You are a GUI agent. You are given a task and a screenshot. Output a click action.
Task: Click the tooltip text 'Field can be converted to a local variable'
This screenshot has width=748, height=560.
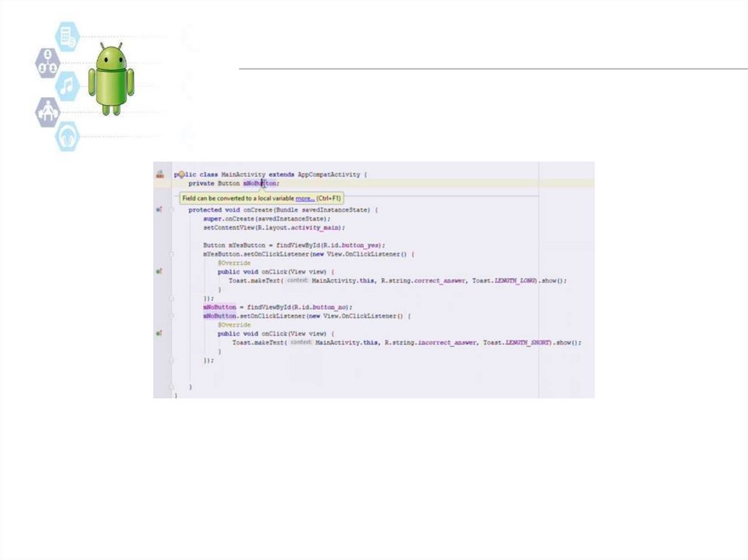pos(238,199)
